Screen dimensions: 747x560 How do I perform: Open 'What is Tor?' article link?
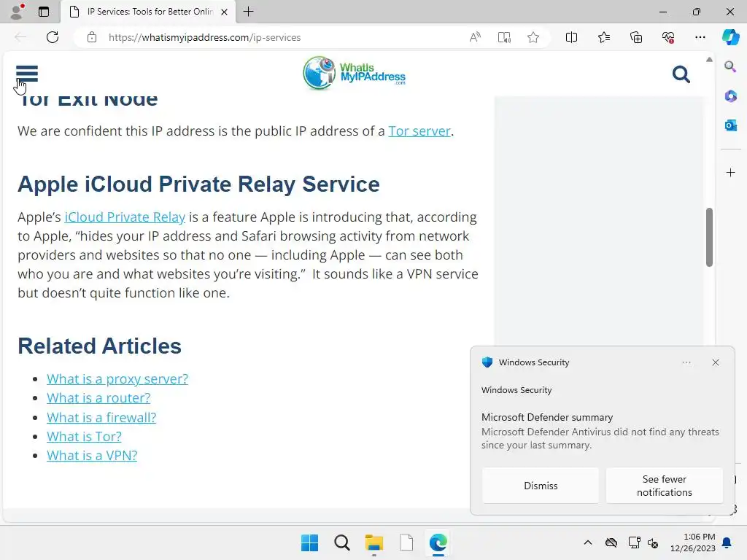[84, 437]
